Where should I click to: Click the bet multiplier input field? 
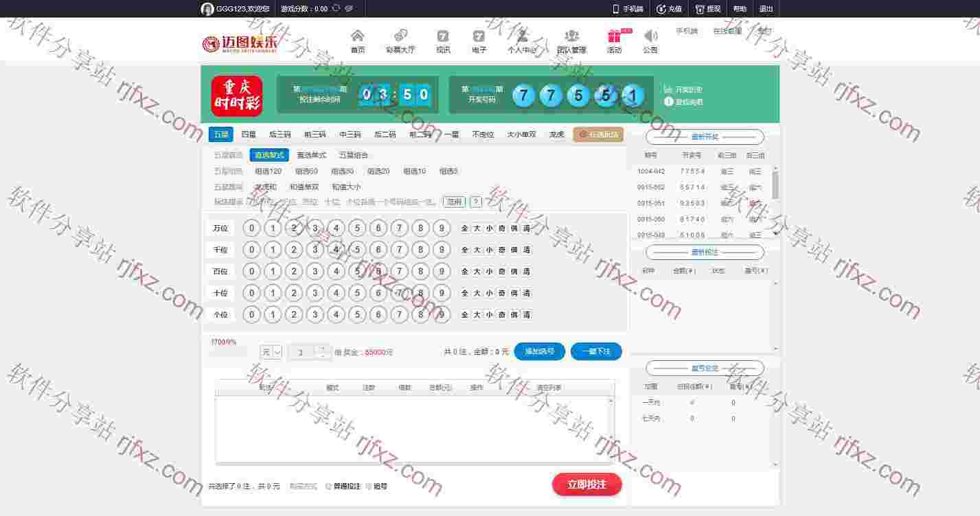click(301, 353)
